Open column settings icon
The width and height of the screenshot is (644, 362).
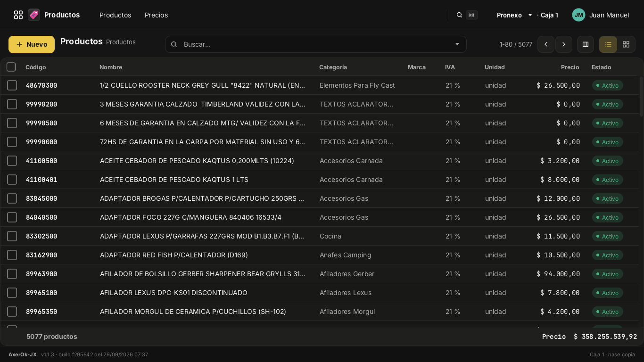pos(586,44)
